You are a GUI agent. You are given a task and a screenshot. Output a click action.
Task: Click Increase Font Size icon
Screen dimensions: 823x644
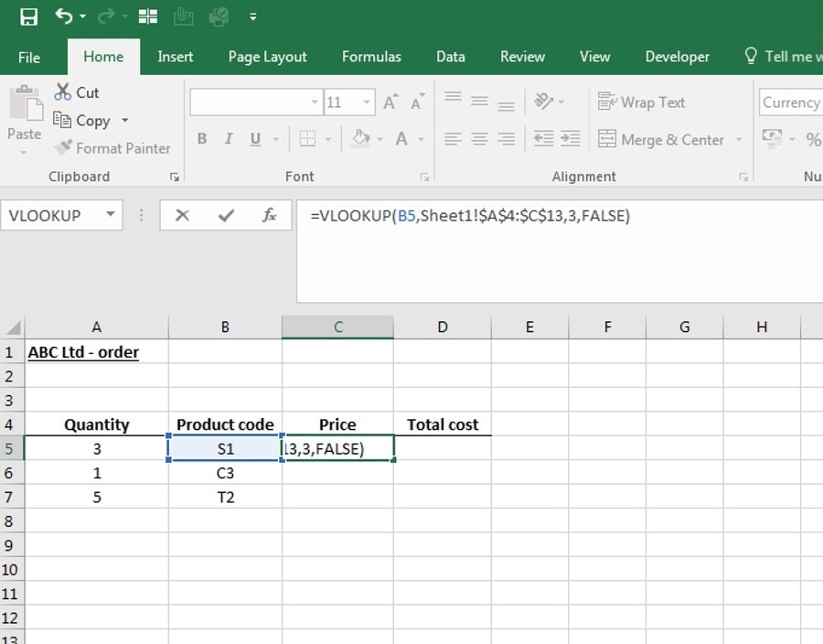coord(390,102)
